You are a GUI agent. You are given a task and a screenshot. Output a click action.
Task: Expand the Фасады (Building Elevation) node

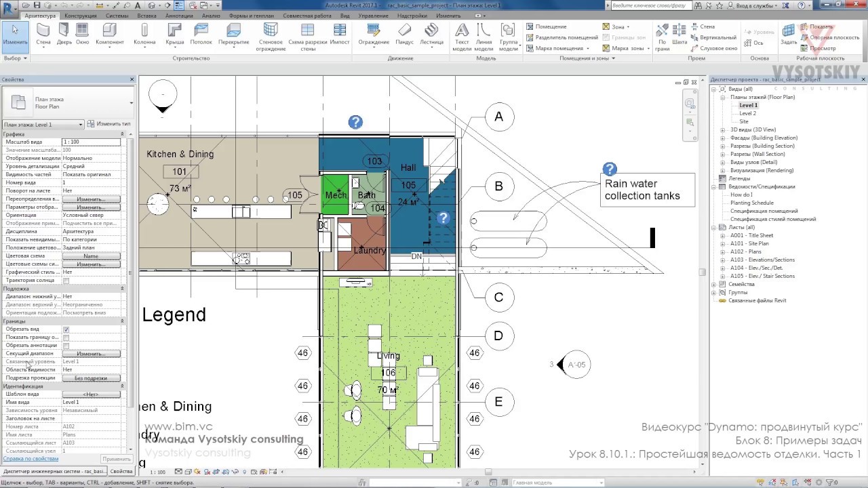723,138
